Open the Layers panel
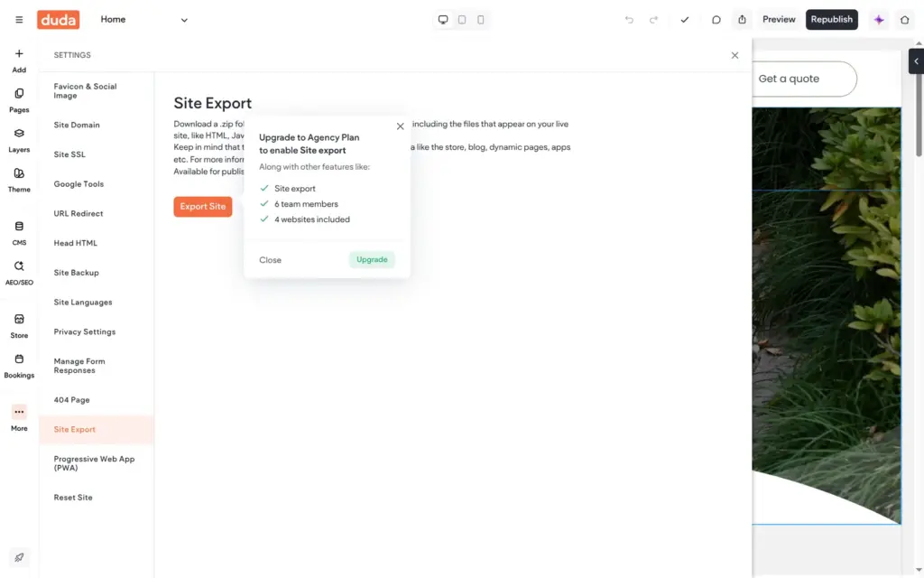 19,141
